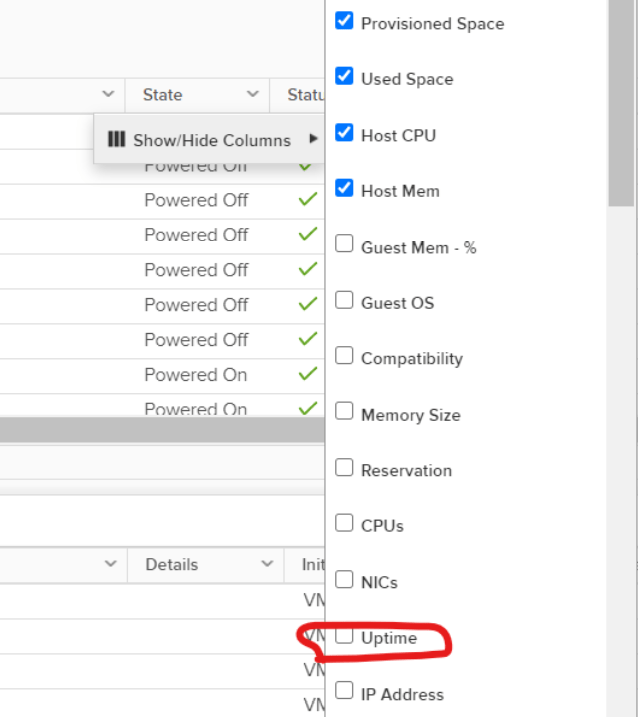The image size is (638, 717).
Task: Tick the Uptime checkbox
Action: 344,635
